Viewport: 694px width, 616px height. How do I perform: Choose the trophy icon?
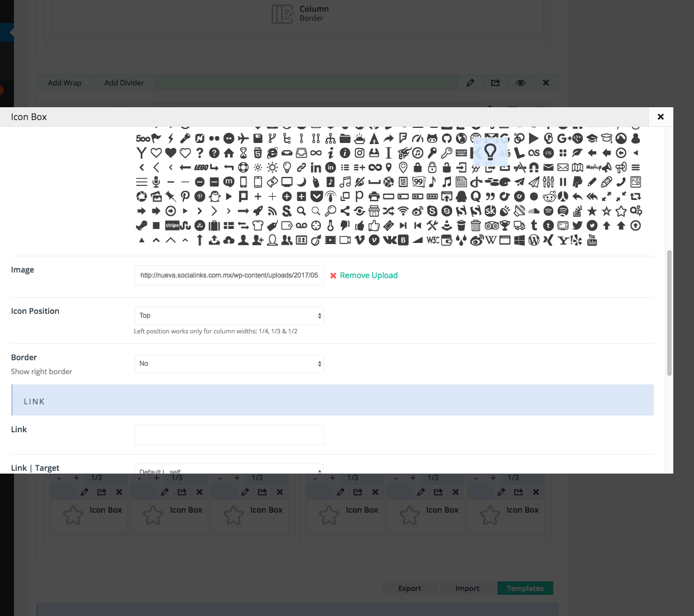click(505, 226)
